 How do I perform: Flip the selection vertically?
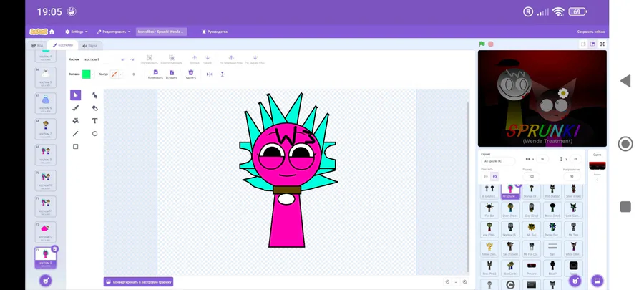[x=223, y=74]
